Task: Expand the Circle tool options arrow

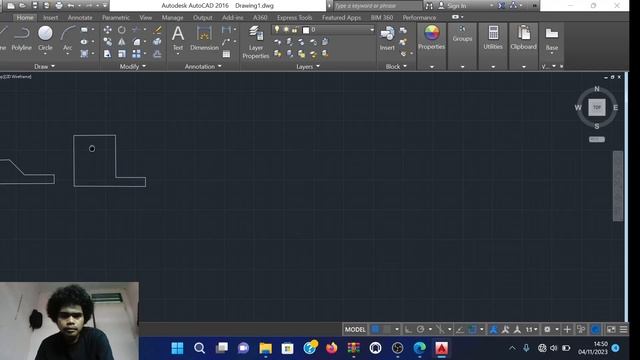Action: tap(45, 54)
